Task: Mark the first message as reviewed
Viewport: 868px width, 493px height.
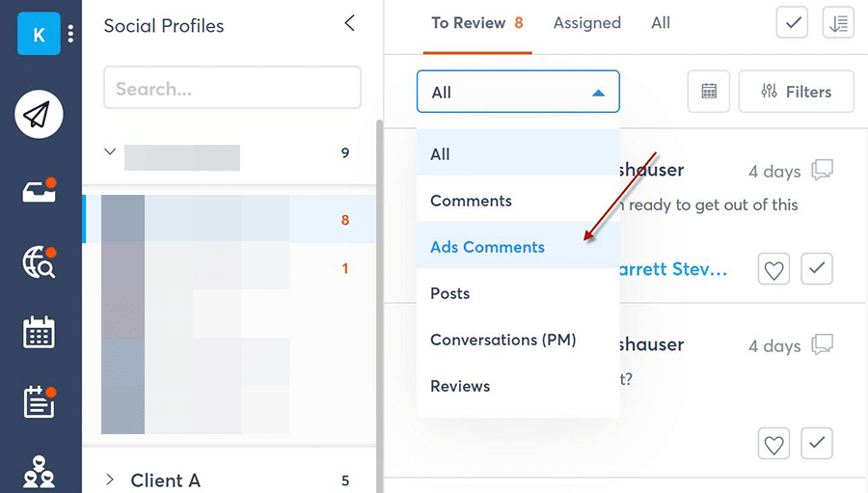Action: [818, 269]
